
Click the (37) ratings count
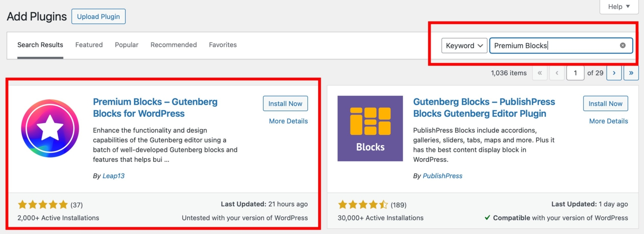76,205
